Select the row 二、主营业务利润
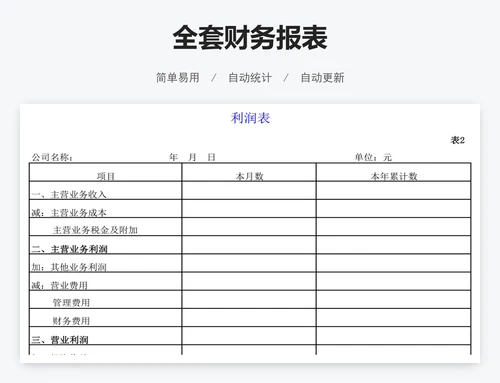This screenshot has width=500, height=383. 250,245
